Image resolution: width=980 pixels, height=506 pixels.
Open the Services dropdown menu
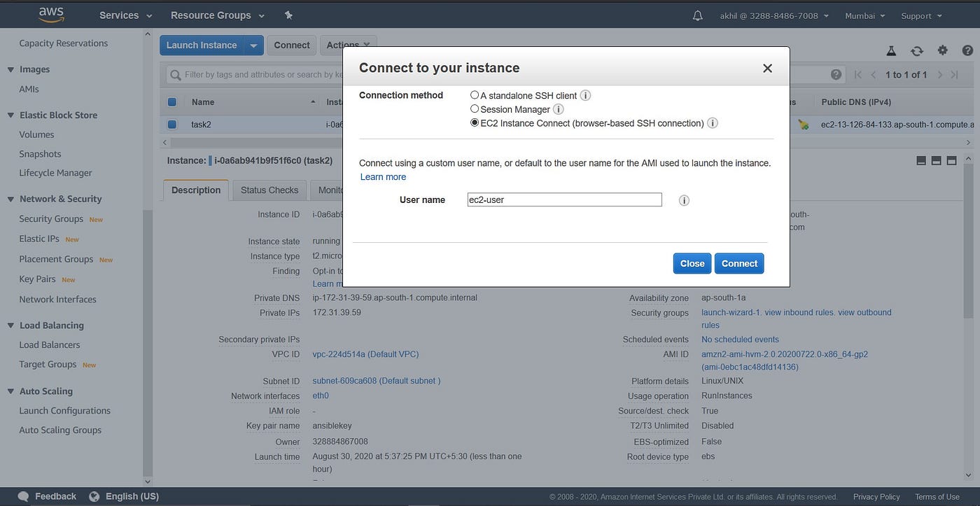coord(125,15)
